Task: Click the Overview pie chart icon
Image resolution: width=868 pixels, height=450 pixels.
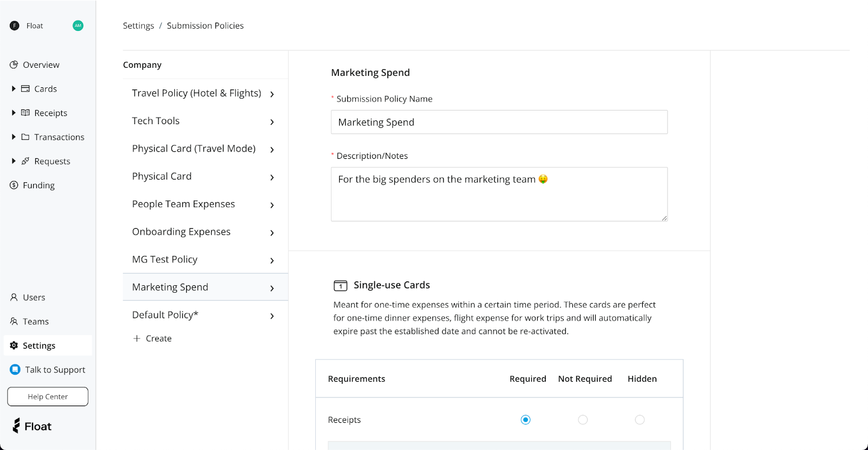Action: click(14, 65)
